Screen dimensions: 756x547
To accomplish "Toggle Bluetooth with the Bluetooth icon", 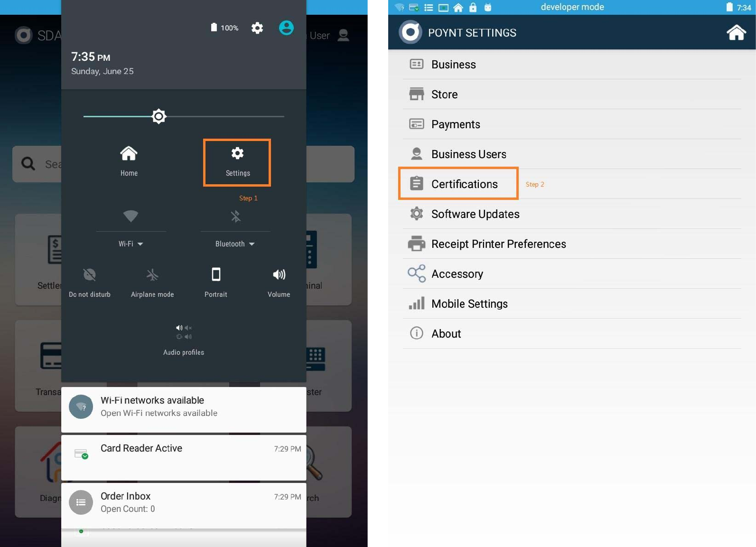I will click(x=235, y=217).
